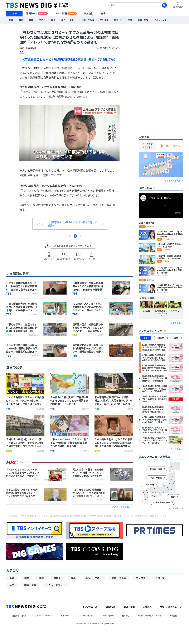This screenshot has height=644, width=189.
Task: Switch to the LIVE・動画 main tab
Action: [65, 14]
